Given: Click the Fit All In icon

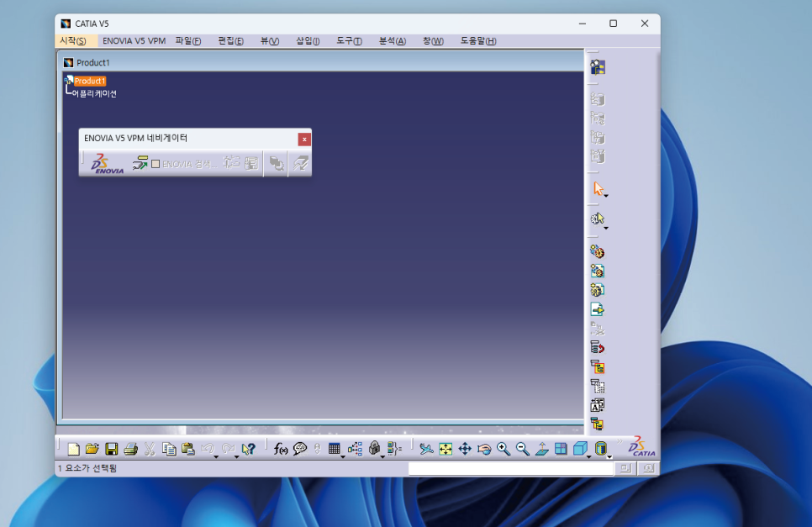Looking at the screenshot, I should tap(446, 449).
